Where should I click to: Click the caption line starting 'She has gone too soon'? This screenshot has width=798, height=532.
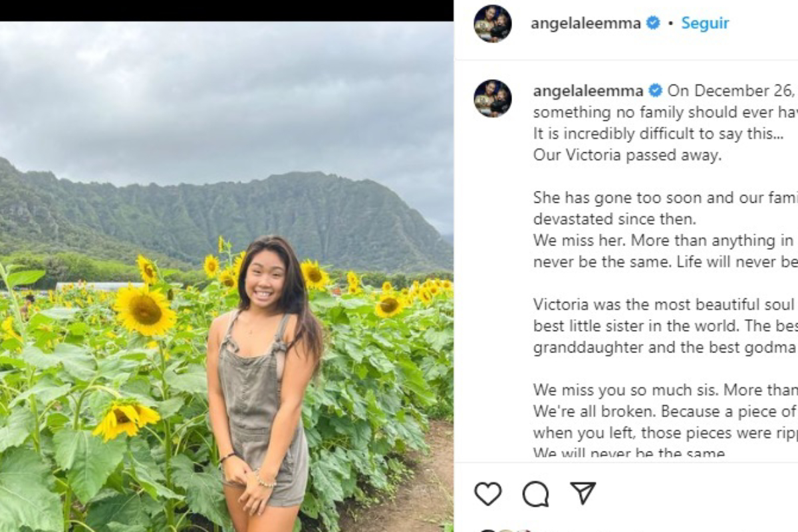[666, 198]
